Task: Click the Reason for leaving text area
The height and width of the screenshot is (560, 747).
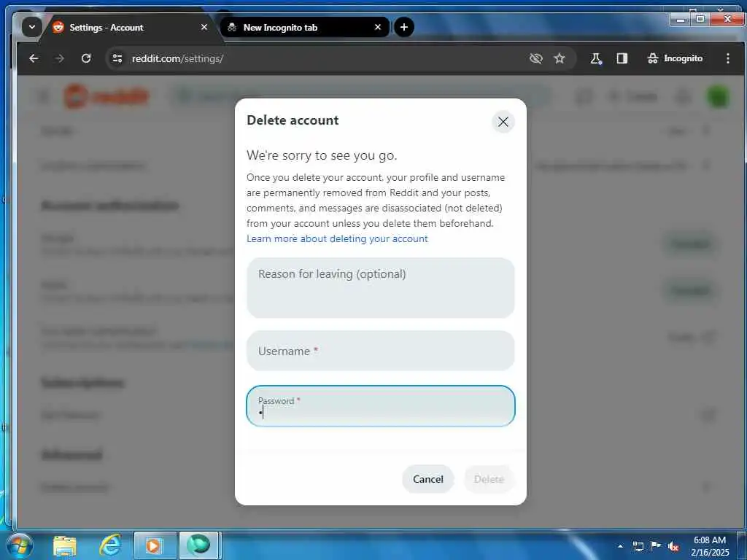Action: tap(380, 287)
